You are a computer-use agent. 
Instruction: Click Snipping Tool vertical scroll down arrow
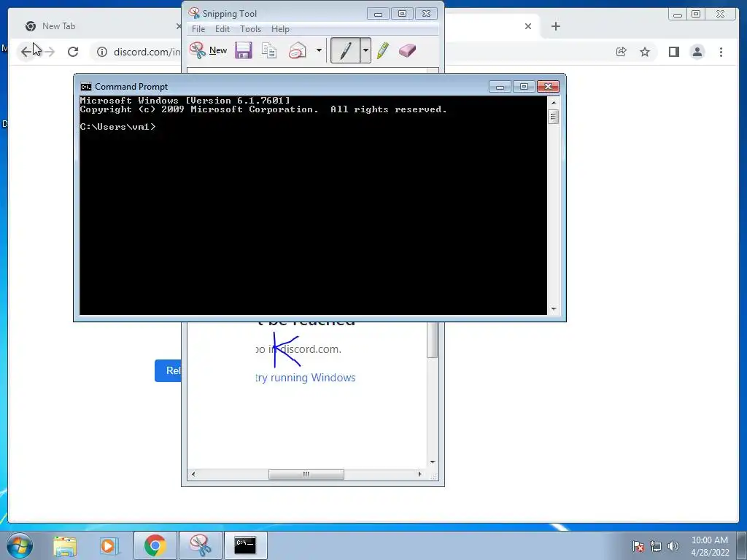(x=433, y=462)
